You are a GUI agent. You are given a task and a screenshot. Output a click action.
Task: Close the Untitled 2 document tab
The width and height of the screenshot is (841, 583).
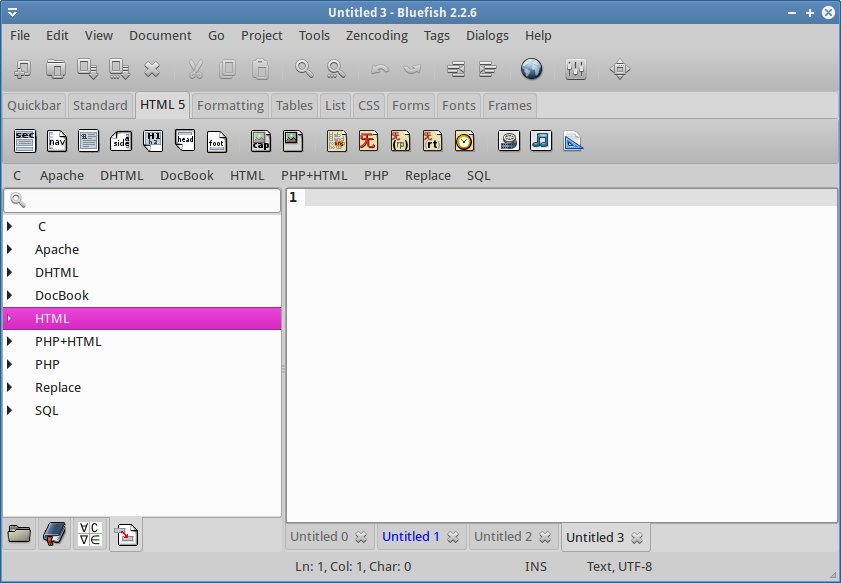pyautogui.click(x=545, y=537)
